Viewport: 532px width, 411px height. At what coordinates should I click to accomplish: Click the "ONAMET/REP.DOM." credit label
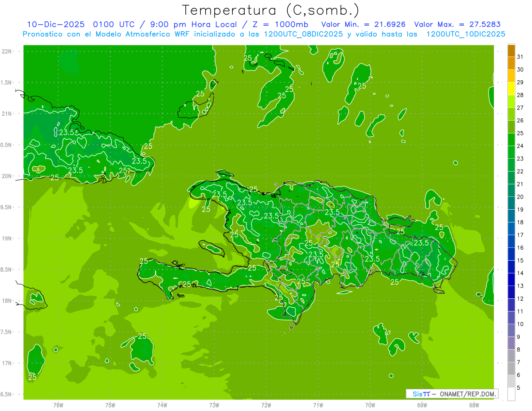coord(468,394)
